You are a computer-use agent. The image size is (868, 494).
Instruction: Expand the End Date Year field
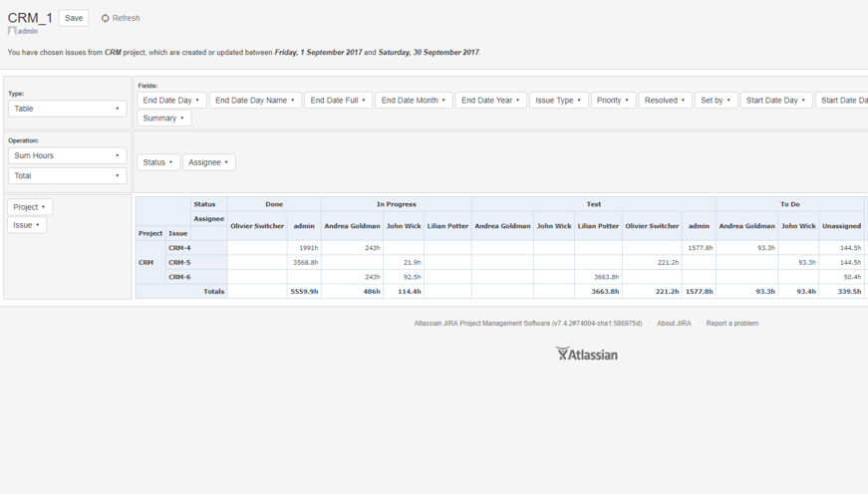coord(490,101)
